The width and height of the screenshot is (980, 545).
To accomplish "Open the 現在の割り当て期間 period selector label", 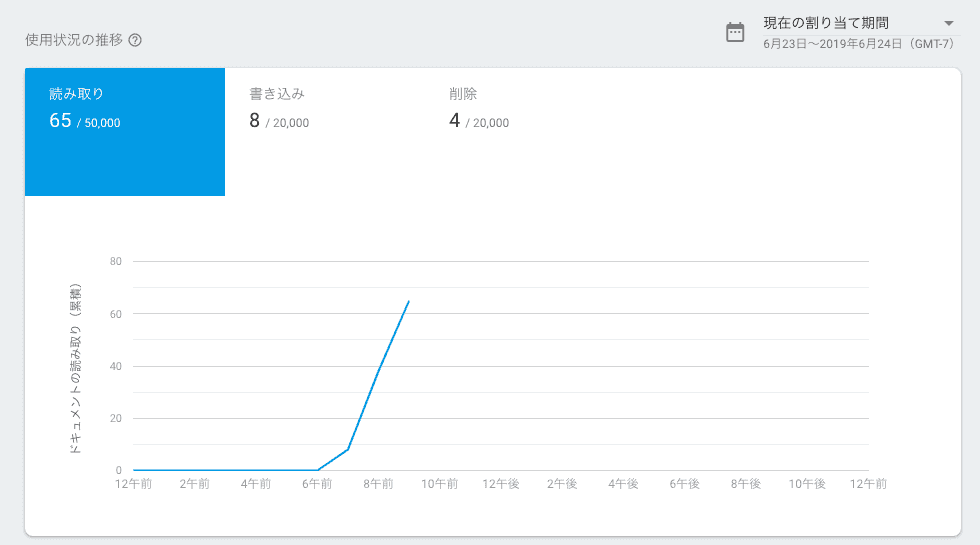I will (x=825, y=23).
